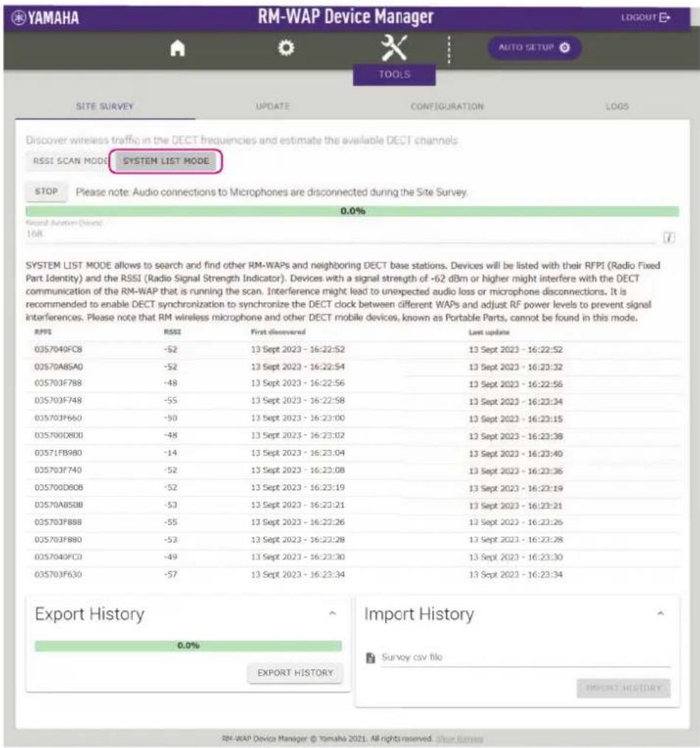
Task: Select row with RFPI 035700D800
Action: pos(352,436)
